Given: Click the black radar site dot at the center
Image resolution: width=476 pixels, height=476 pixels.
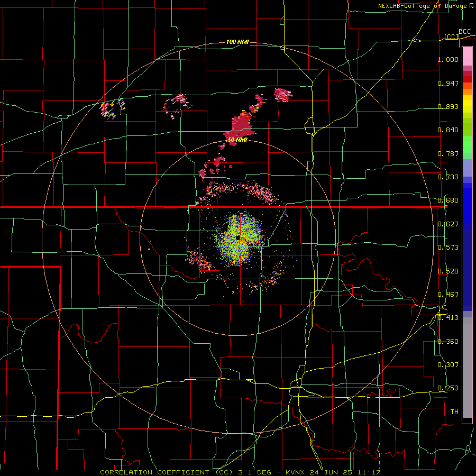Looking at the screenshot, I should [237, 237].
